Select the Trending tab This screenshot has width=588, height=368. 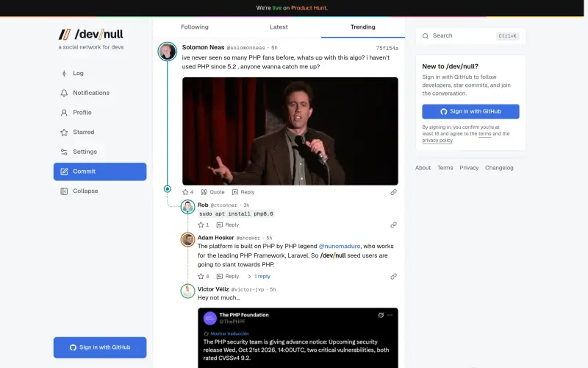[362, 27]
